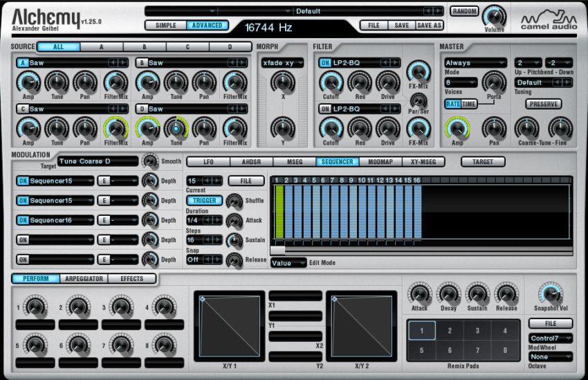Toggle the sequencer TRIGGER button
Screen dimensions: 588x380
pos(204,201)
